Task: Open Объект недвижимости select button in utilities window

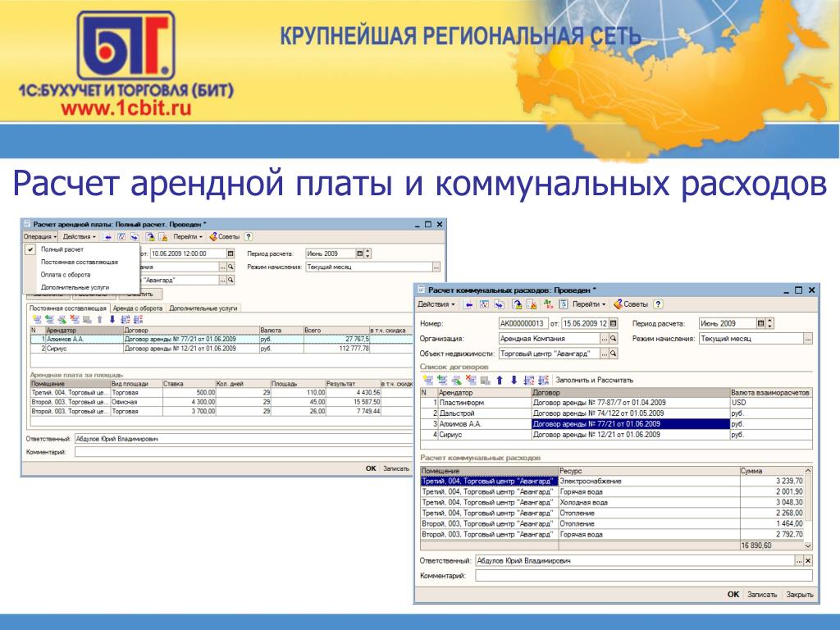Action: [605, 354]
